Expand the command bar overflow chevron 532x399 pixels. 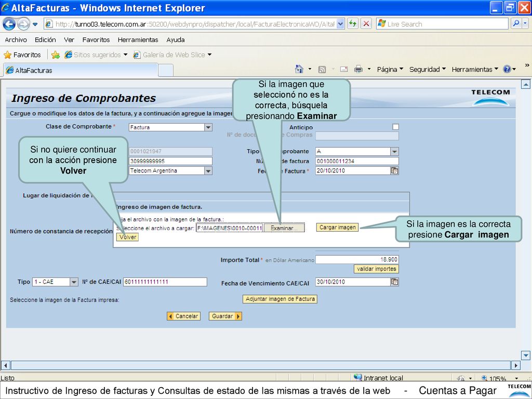[527, 65]
